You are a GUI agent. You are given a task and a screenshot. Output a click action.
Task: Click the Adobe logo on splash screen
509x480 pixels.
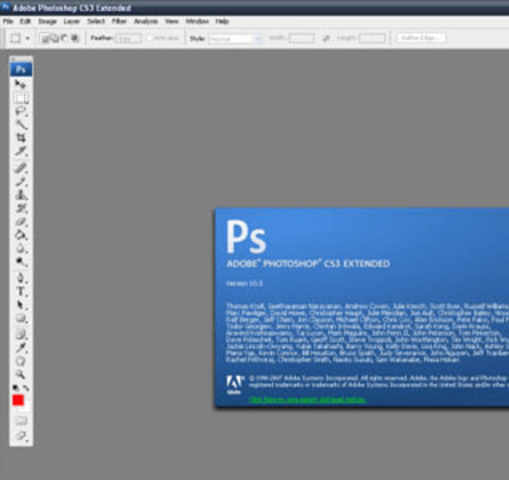(x=235, y=384)
